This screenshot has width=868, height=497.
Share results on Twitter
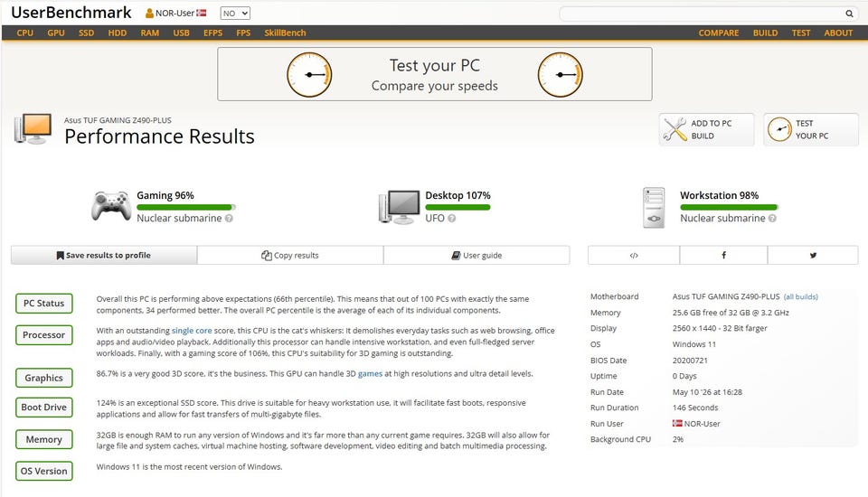click(x=813, y=255)
